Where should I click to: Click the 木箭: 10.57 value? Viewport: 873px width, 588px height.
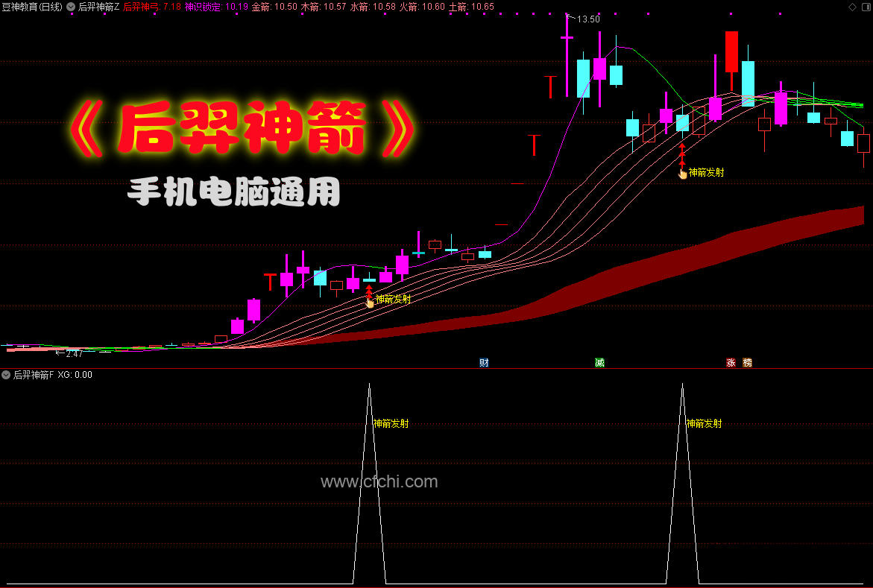point(324,7)
